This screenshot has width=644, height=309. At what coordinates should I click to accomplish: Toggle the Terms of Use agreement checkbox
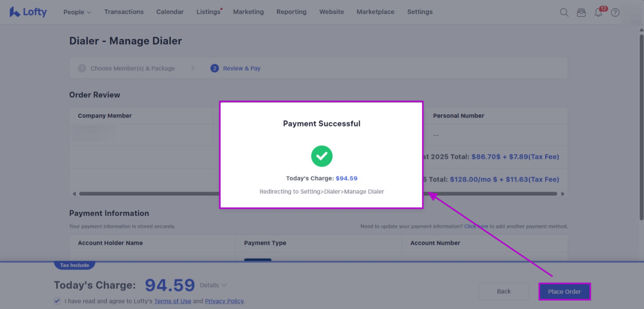(x=57, y=301)
